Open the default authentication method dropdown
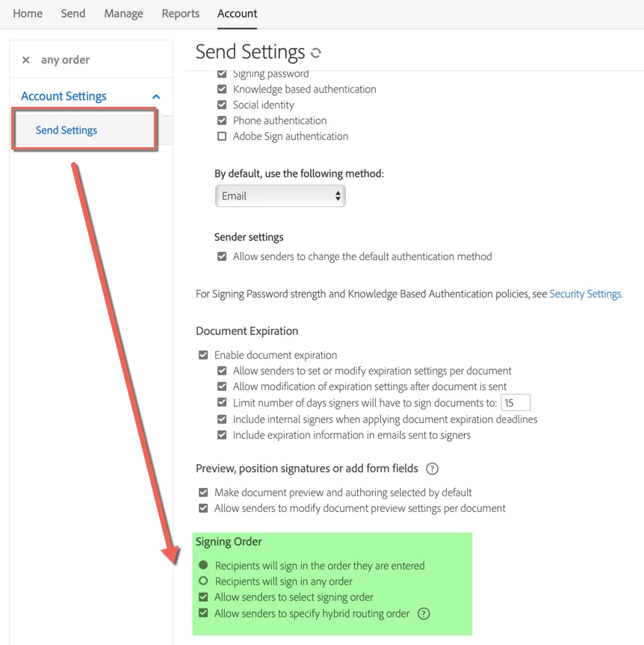Viewport: 644px width, 645px height. (x=280, y=196)
